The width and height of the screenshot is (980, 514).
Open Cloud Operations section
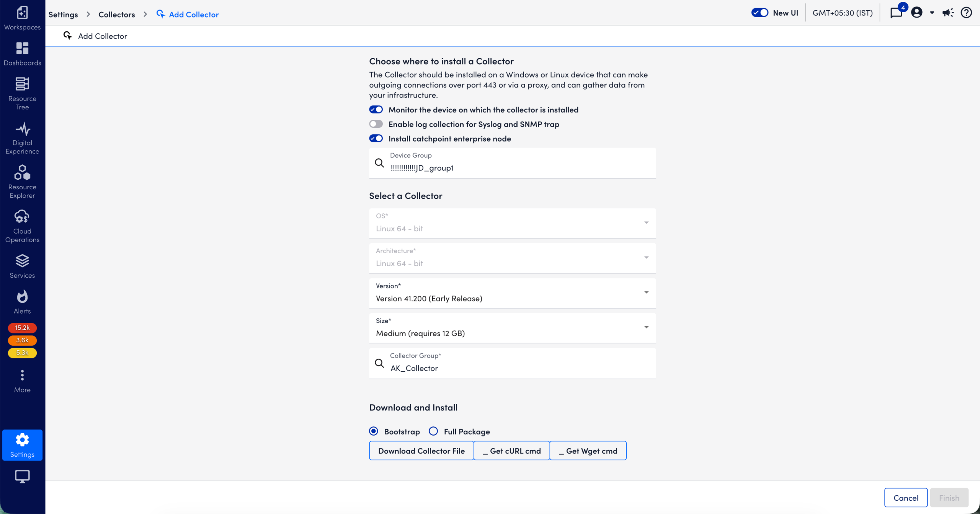click(22, 226)
